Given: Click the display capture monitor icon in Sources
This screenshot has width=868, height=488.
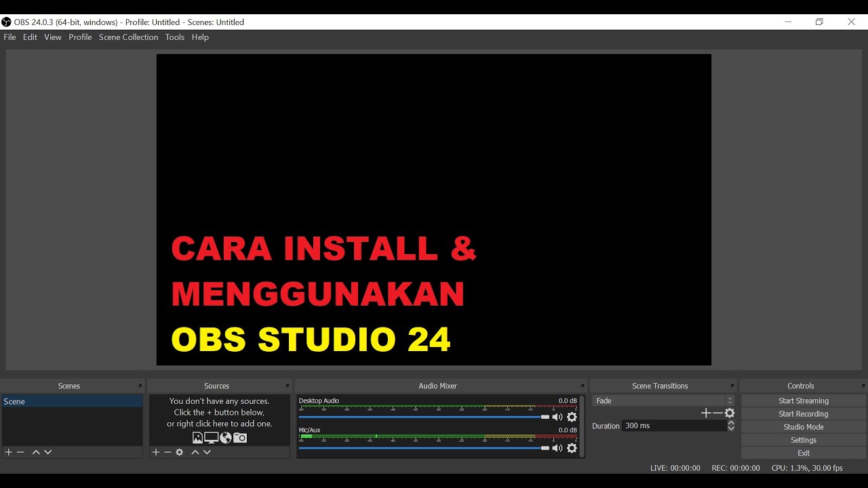Looking at the screenshot, I should click(x=212, y=438).
